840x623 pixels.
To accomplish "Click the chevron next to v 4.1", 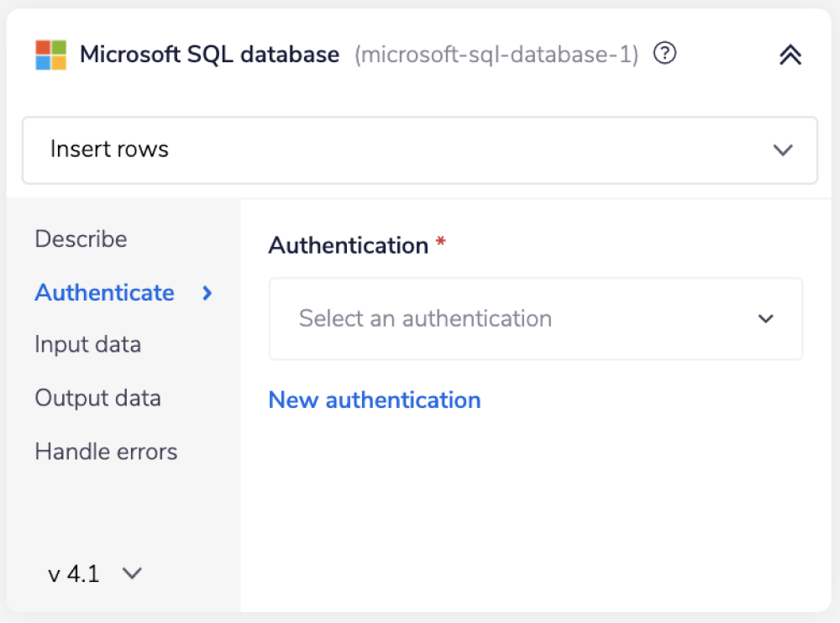I will pos(131,573).
